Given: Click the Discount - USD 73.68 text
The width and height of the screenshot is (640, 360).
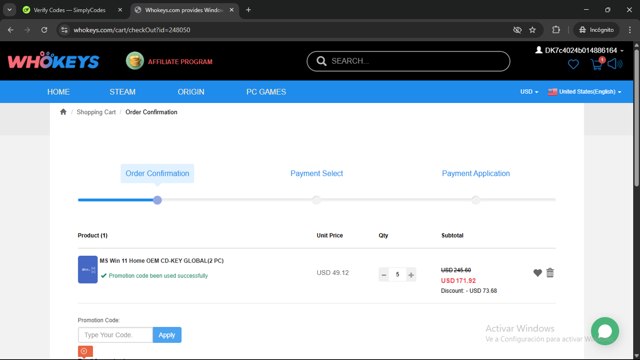Looking at the screenshot, I should 469,291.
